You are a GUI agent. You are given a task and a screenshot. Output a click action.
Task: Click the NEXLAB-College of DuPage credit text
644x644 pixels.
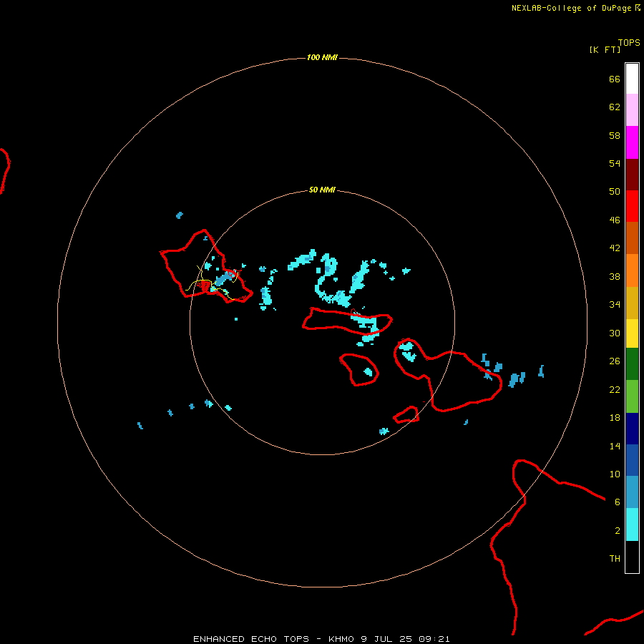(571, 8)
